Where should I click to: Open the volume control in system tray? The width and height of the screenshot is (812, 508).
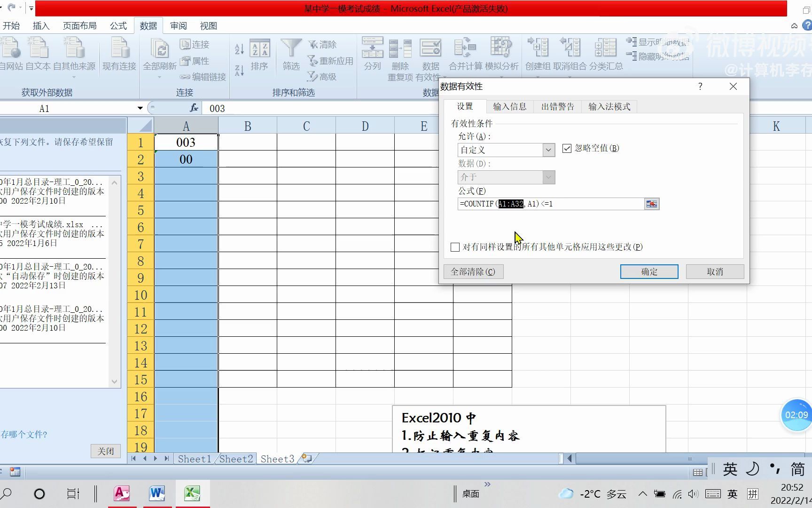coord(693,494)
